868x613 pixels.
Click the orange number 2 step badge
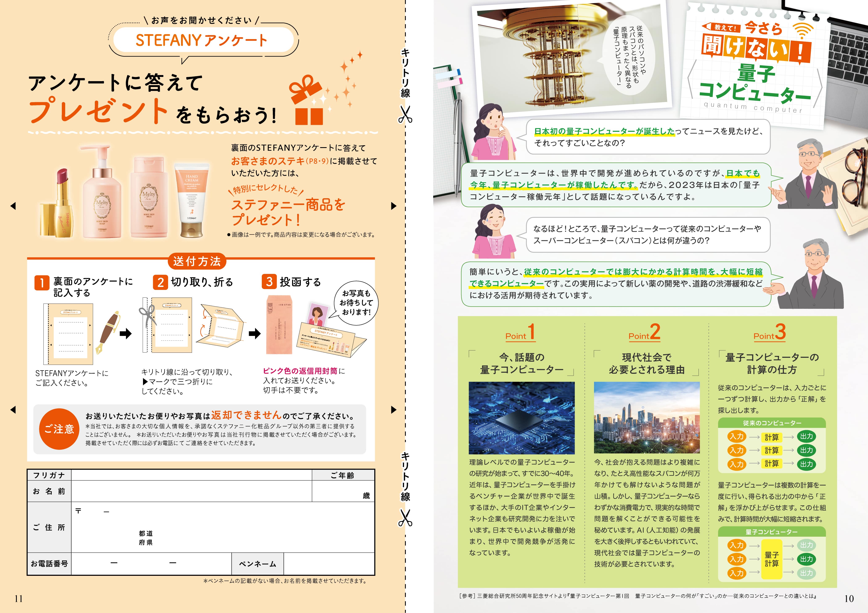click(x=160, y=282)
